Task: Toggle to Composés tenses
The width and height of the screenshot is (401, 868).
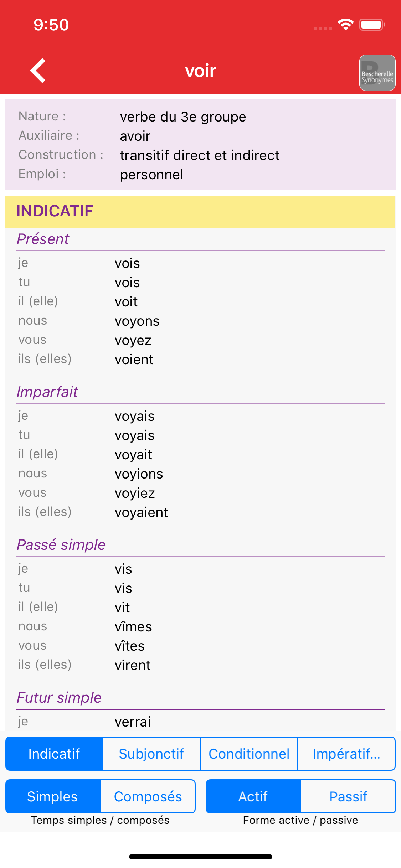Action: (148, 797)
